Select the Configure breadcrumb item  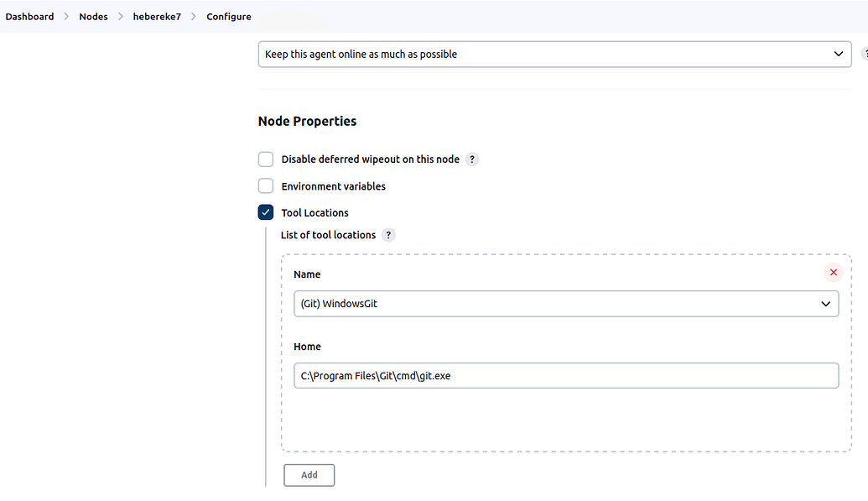[229, 17]
